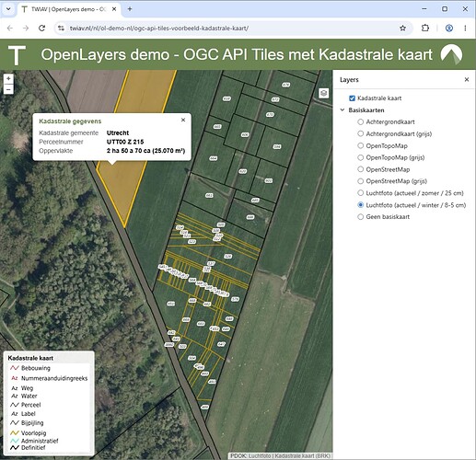The image size is (476, 460).
Task: Click the Perceel legend entry
Action: 26,405
